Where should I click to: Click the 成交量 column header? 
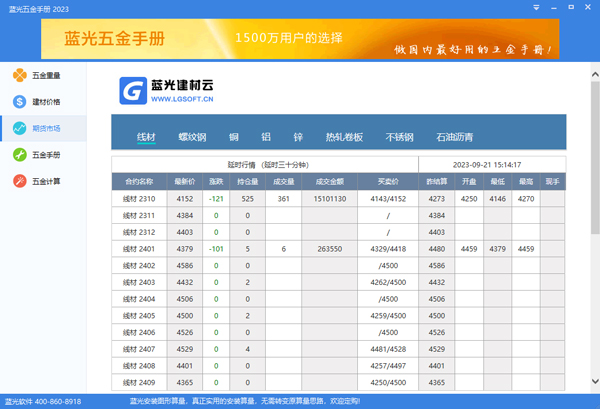(284, 182)
